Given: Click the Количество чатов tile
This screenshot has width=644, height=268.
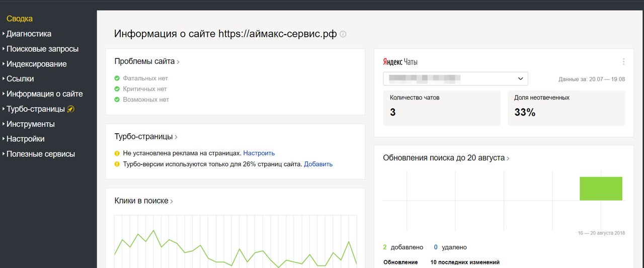Looking at the screenshot, I should pyautogui.click(x=442, y=108).
